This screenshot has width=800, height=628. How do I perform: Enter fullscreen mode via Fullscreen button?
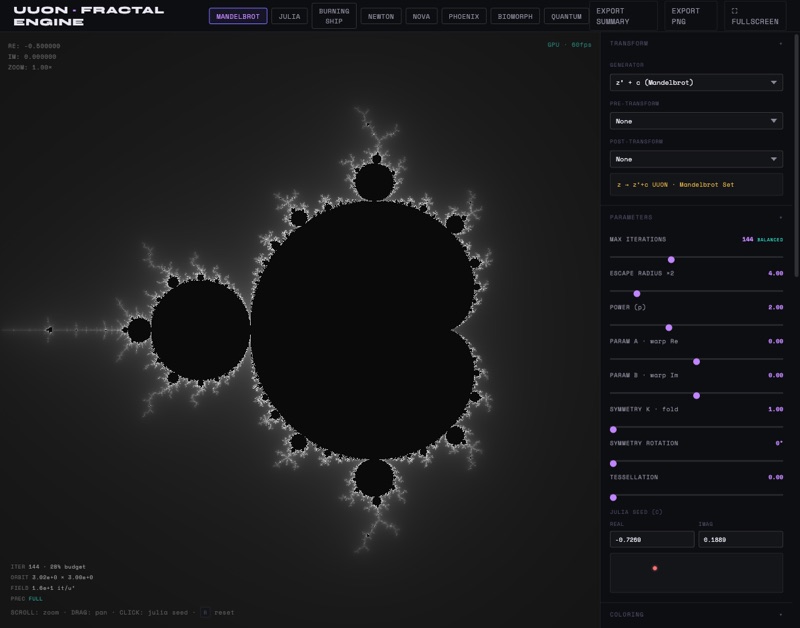755,16
